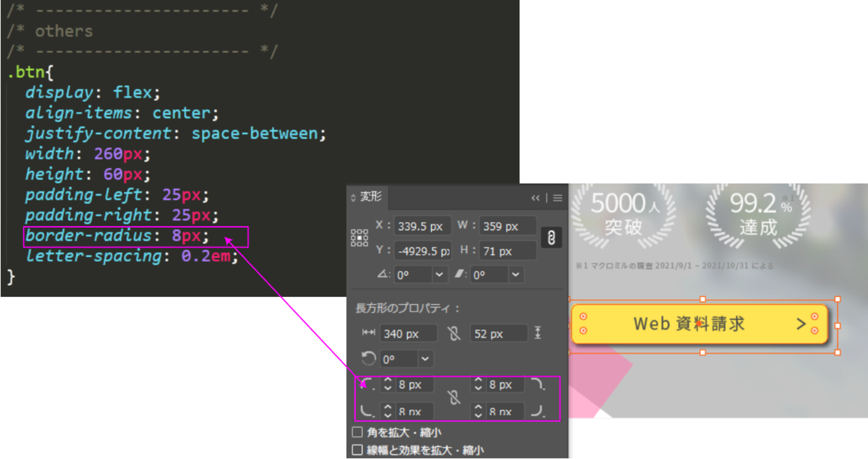The image size is (868, 459).
Task: Select the bottom-right corner type icon
Action: click(x=538, y=411)
